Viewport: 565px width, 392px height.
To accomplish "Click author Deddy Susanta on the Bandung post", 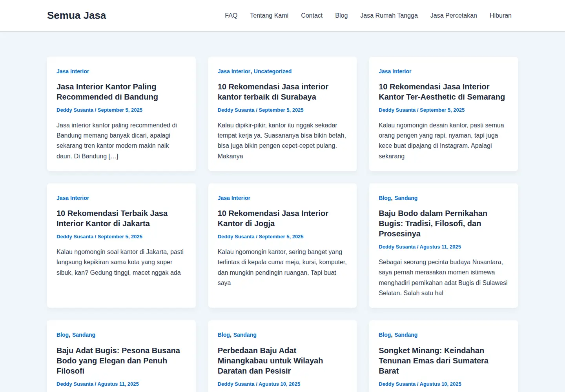I will (x=75, y=110).
